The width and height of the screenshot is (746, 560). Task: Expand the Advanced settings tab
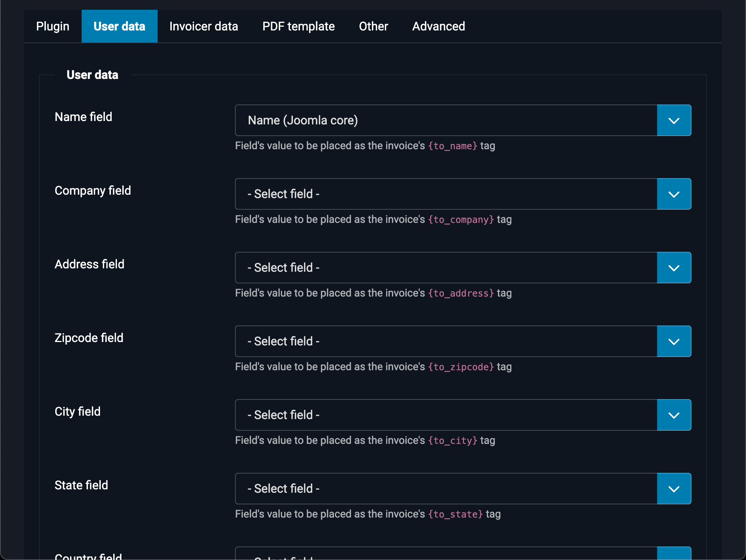pos(438,26)
